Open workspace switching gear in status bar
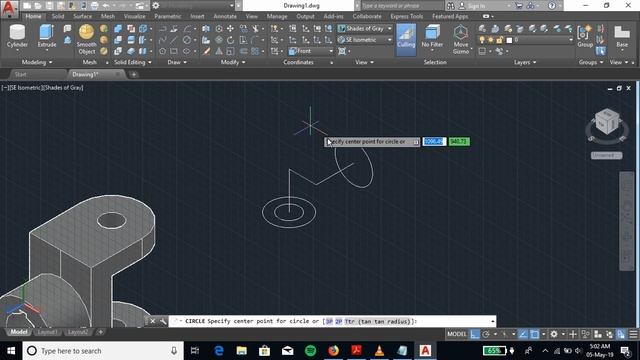640x360 pixels. [554, 334]
